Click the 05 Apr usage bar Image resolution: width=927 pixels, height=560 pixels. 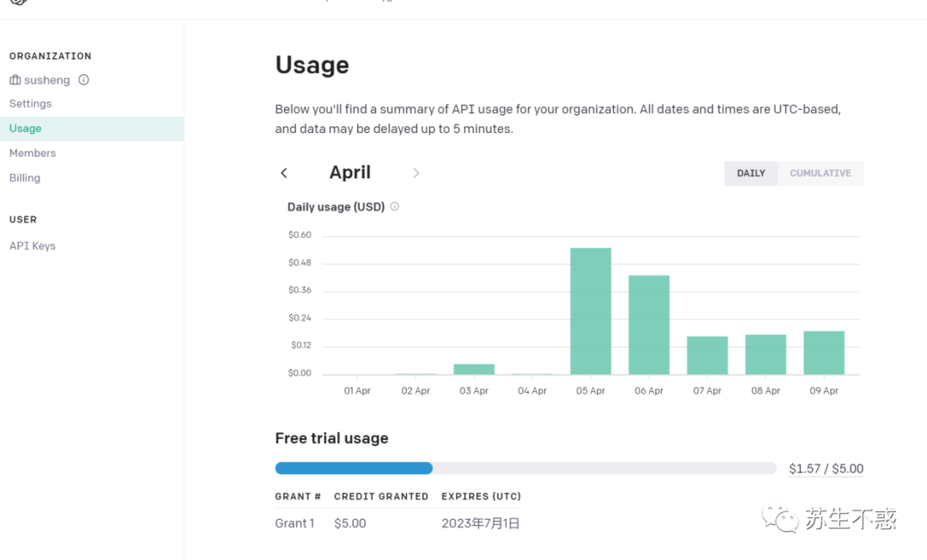[x=591, y=311]
